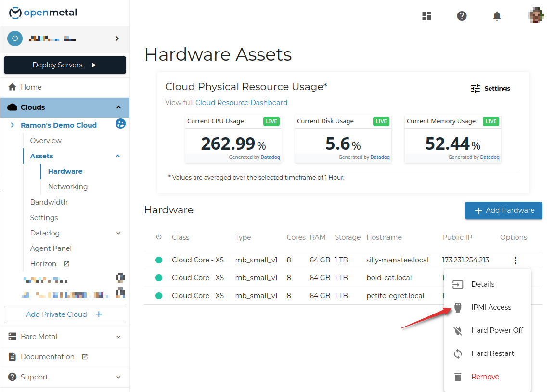Open three-dot options for silly-manatee.local
The height and width of the screenshot is (392, 555).
516,261
